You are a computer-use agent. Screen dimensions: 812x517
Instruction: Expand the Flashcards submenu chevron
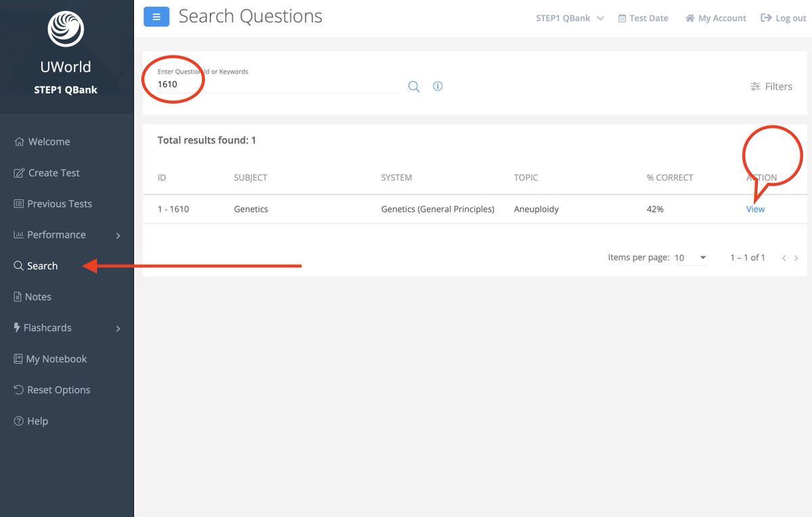[x=118, y=328]
